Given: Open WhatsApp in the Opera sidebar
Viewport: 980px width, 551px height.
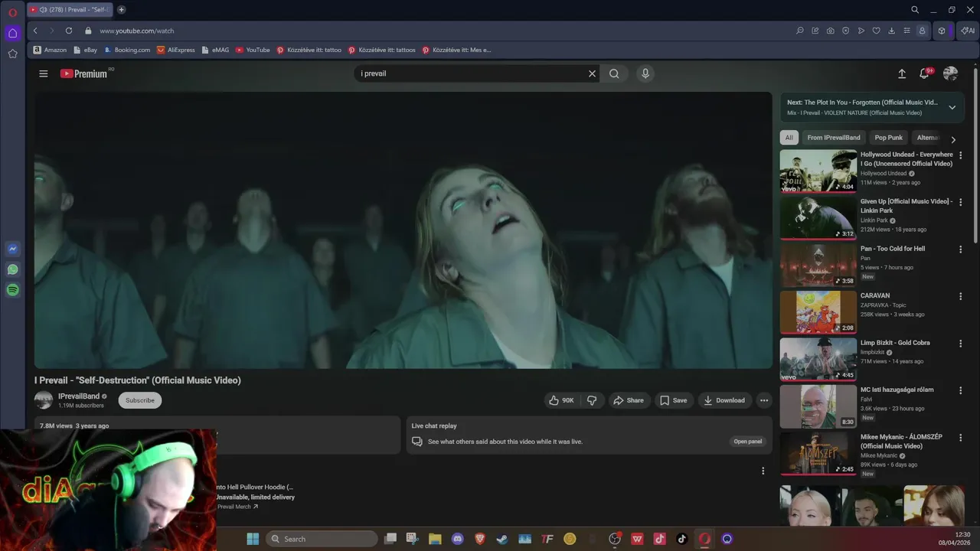Looking at the screenshot, I should coord(12,269).
